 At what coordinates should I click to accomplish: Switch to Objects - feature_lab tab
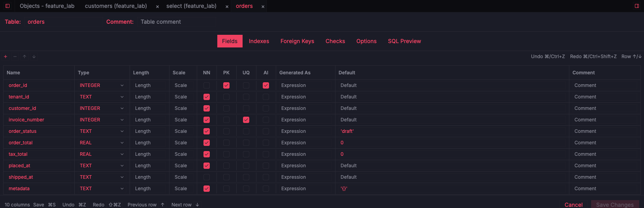coord(47,6)
